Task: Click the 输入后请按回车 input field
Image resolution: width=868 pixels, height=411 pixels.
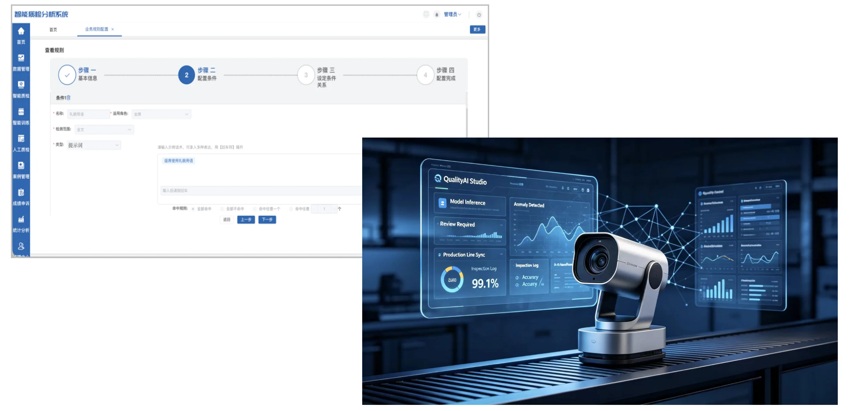Action: coord(261,191)
